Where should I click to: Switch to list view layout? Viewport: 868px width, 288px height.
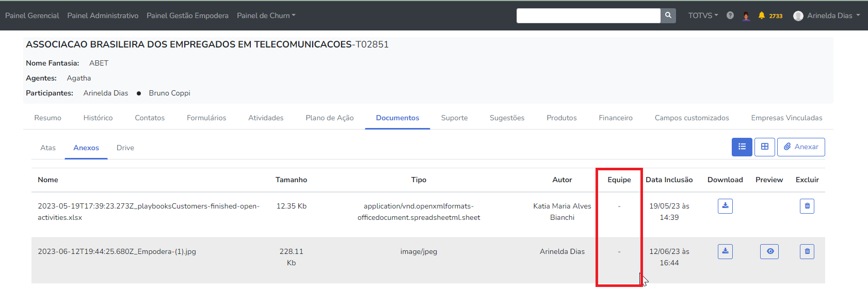[742, 147]
